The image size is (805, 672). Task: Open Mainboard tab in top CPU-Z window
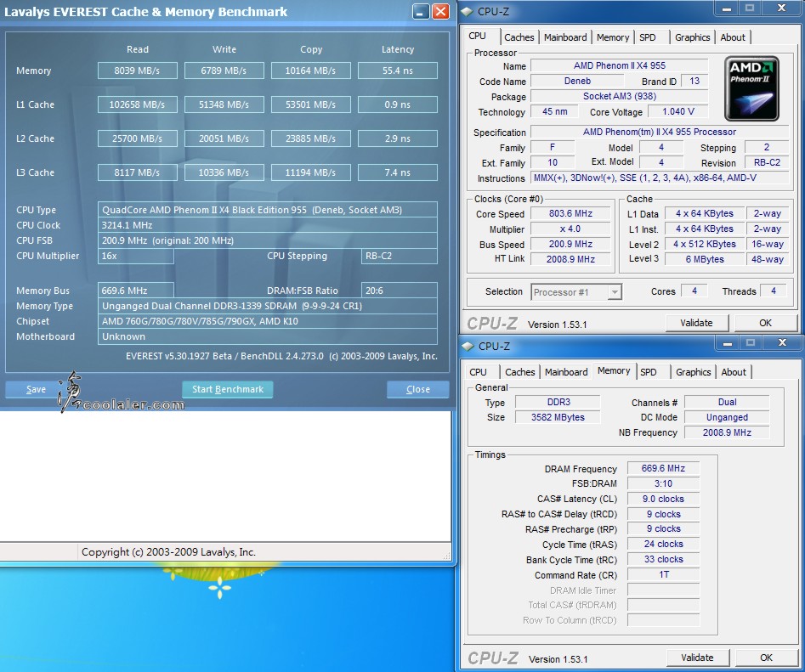pos(565,37)
